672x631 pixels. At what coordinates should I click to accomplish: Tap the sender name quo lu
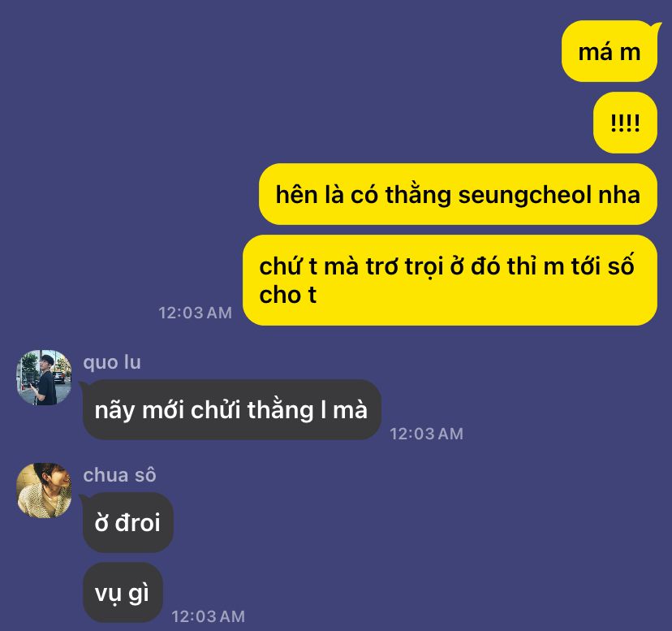112,362
